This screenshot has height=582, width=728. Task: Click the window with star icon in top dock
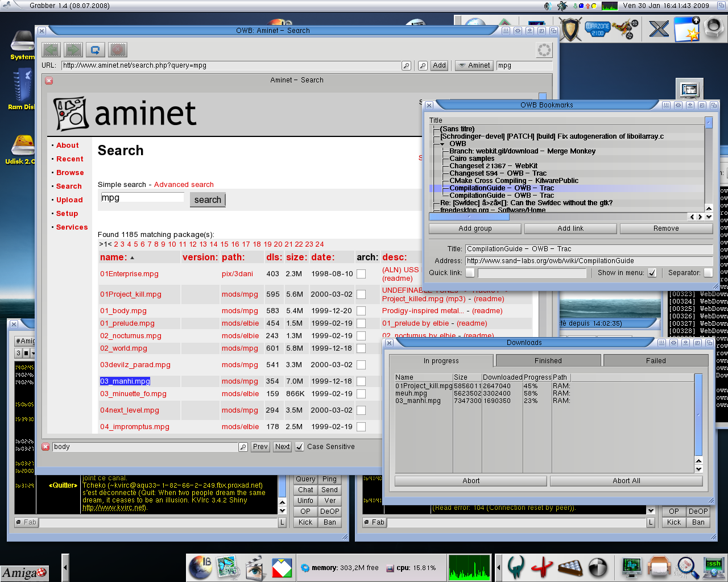click(x=686, y=29)
